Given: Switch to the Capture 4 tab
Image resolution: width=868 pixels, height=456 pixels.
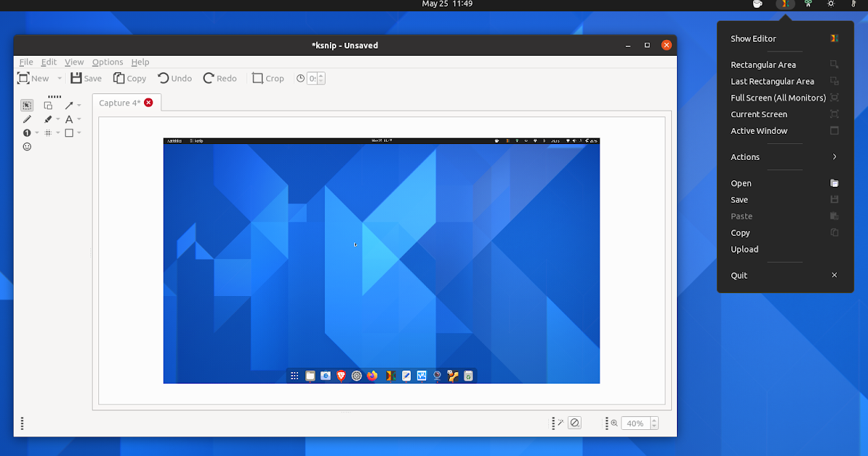Looking at the screenshot, I should tap(120, 103).
